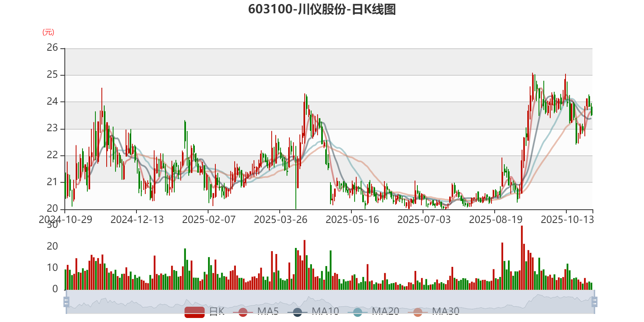Click the 26 price axis label
644x322 pixels.
pyautogui.click(x=52, y=48)
